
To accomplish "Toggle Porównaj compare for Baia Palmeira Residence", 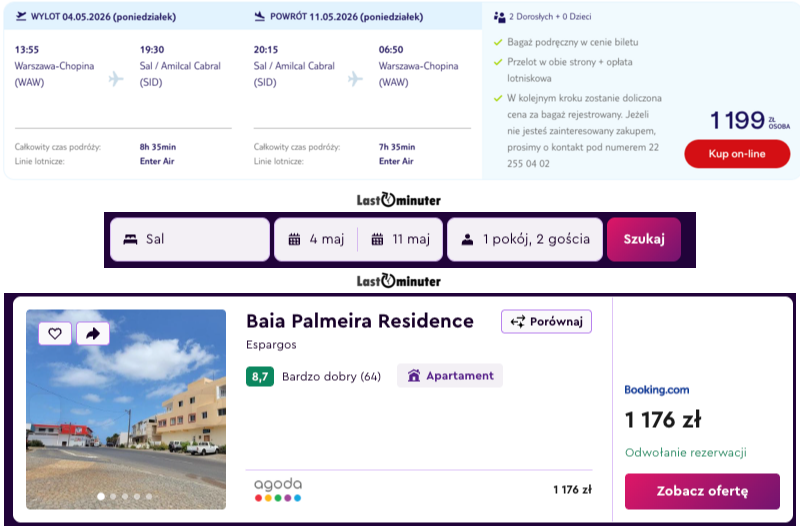I will (546, 322).
